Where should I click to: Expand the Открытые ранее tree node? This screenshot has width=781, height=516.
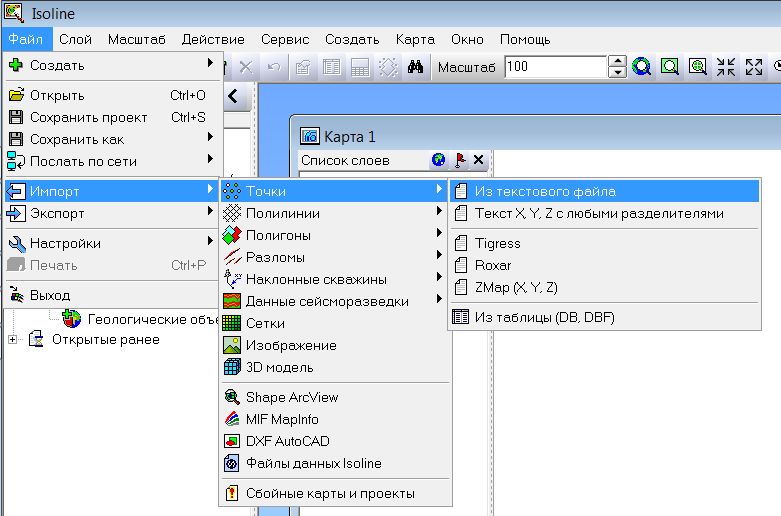12,340
